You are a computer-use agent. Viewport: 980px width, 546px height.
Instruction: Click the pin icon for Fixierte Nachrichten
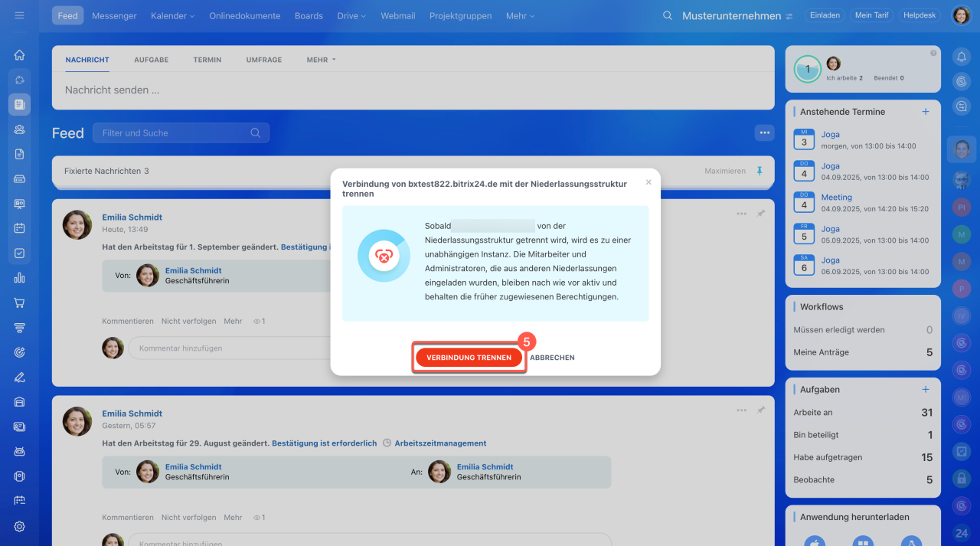pos(759,171)
